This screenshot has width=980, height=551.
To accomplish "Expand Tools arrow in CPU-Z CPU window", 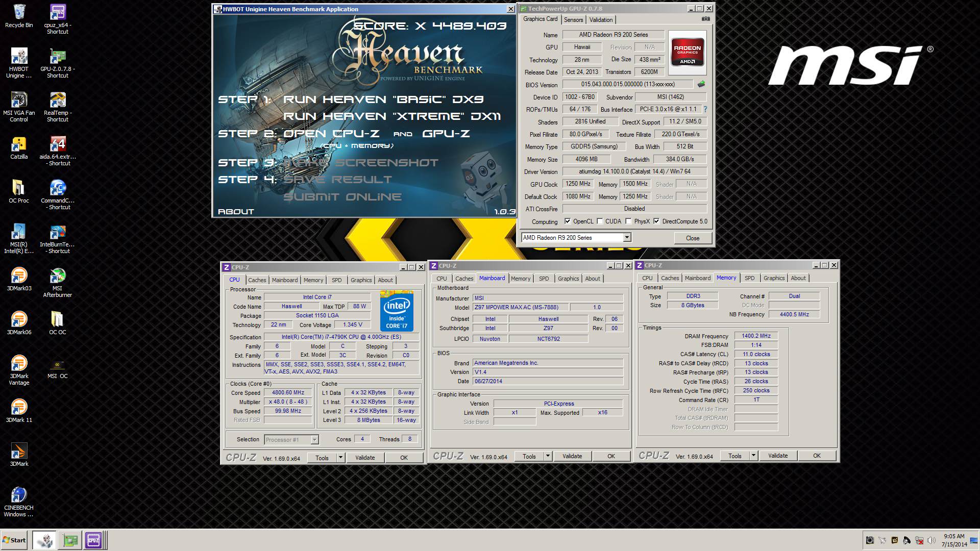I will pyautogui.click(x=340, y=458).
